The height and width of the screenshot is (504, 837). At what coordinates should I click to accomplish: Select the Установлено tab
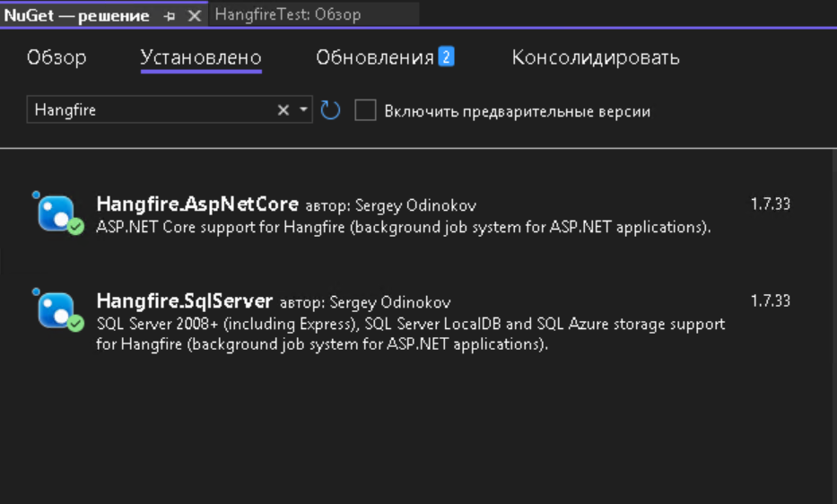coord(201,57)
